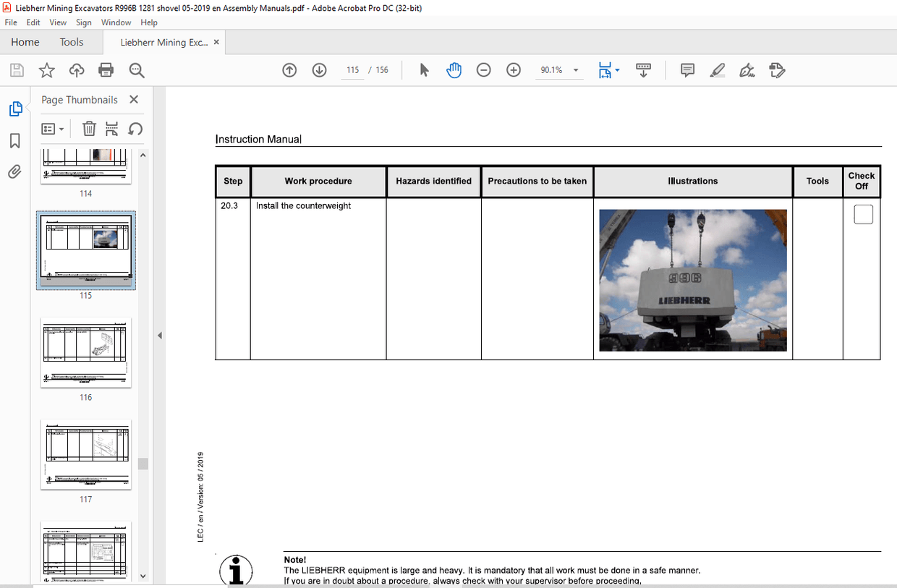The height and width of the screenshot is (588, 897).
Task: Go to next page with down arrow
Action: pyautogui.click(x=319, y=69)
